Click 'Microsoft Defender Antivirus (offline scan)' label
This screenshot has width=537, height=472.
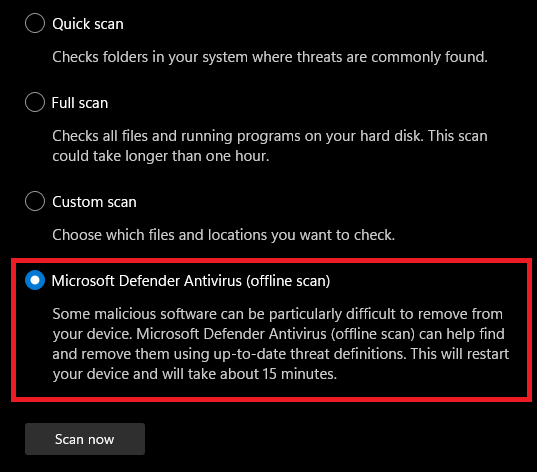(191, 281)
